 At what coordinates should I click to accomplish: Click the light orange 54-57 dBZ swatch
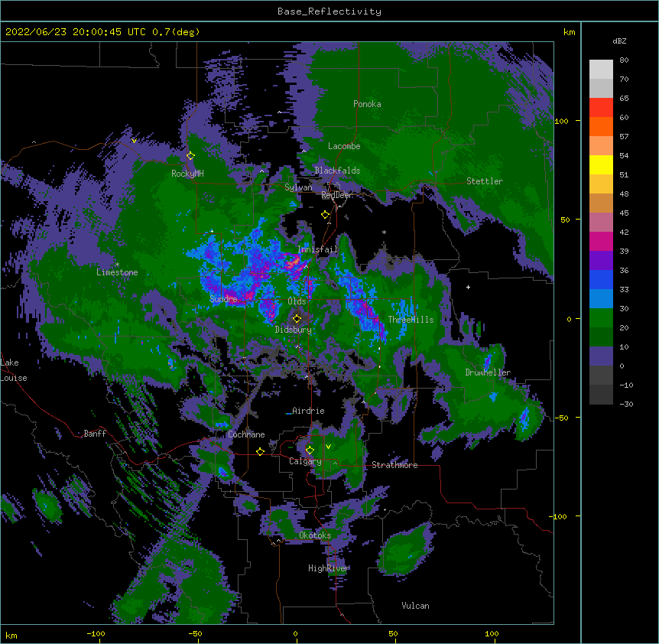click(601, 146)
